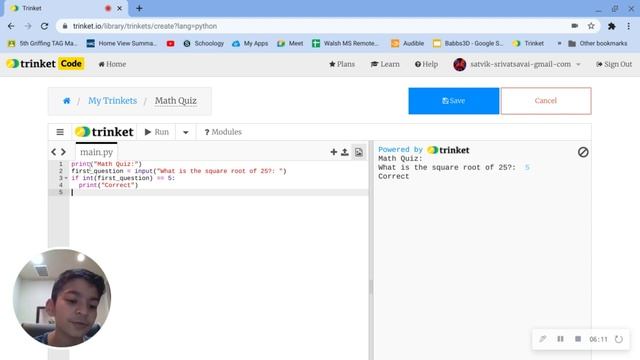Open the Audible bookmark
640x360 pixels.
[x=407, y=43]
